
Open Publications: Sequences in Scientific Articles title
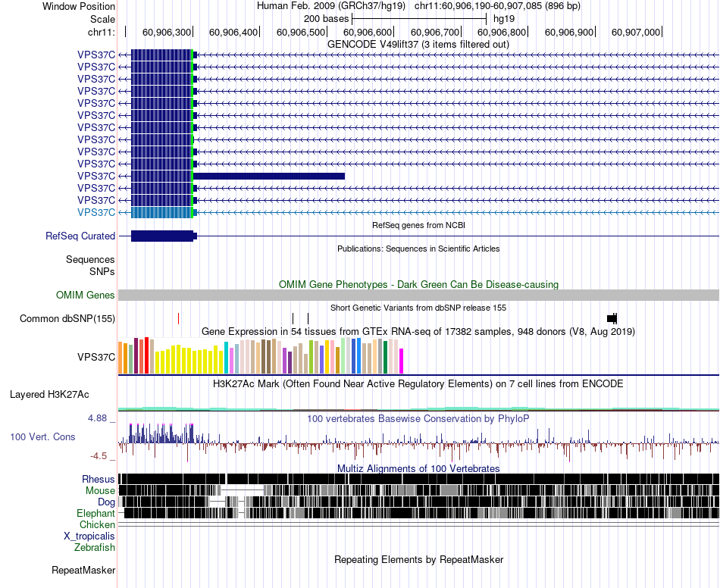[418, 249]
